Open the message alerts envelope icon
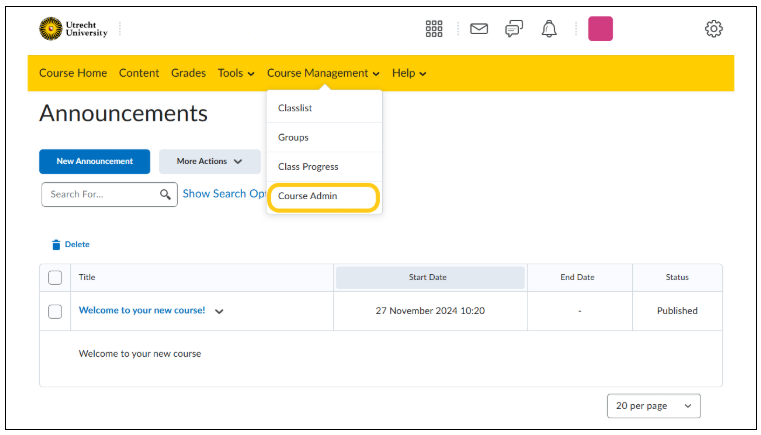The height and width of the screenshot is (435, 761). tap(479, 29)
